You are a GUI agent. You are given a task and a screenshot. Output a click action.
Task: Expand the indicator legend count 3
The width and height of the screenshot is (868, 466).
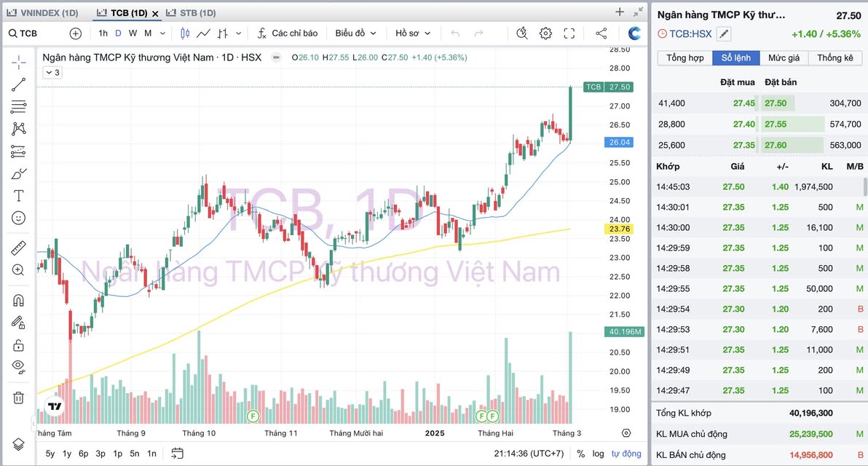point(52,73)
